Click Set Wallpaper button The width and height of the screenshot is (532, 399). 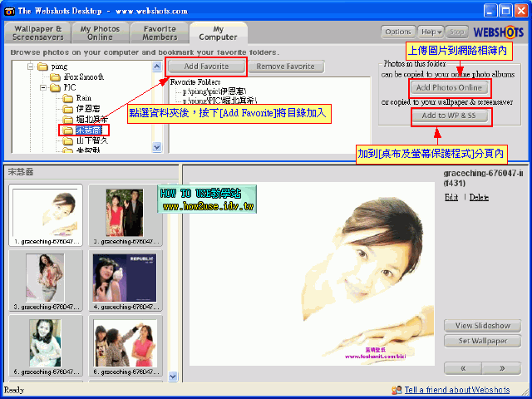482,341
